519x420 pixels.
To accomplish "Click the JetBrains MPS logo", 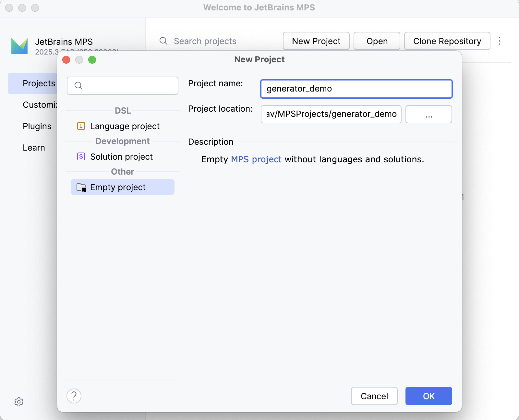I will click(x=19, y=46).
